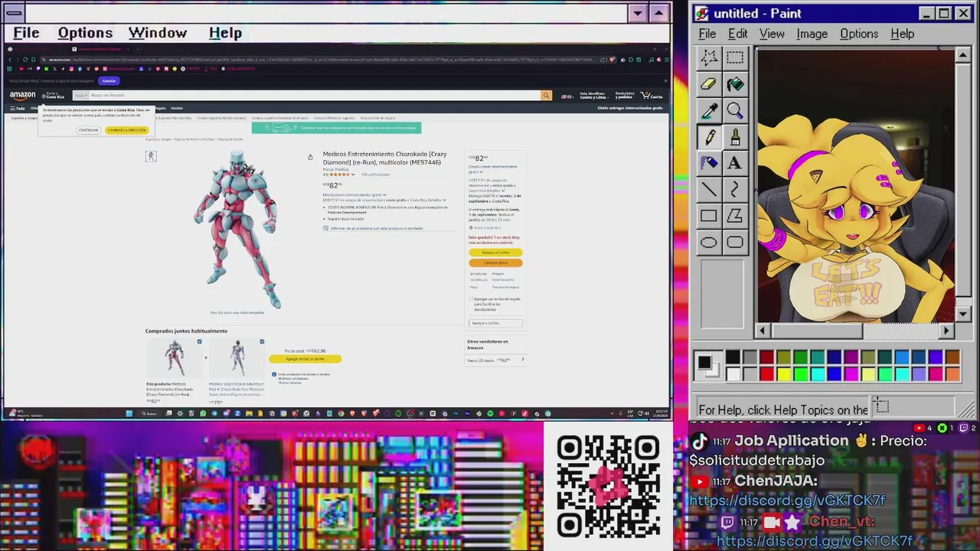This screenshot has width=980, height=551.
Task: Open the Help menu in the outer frame
Action: coord(225,33)
